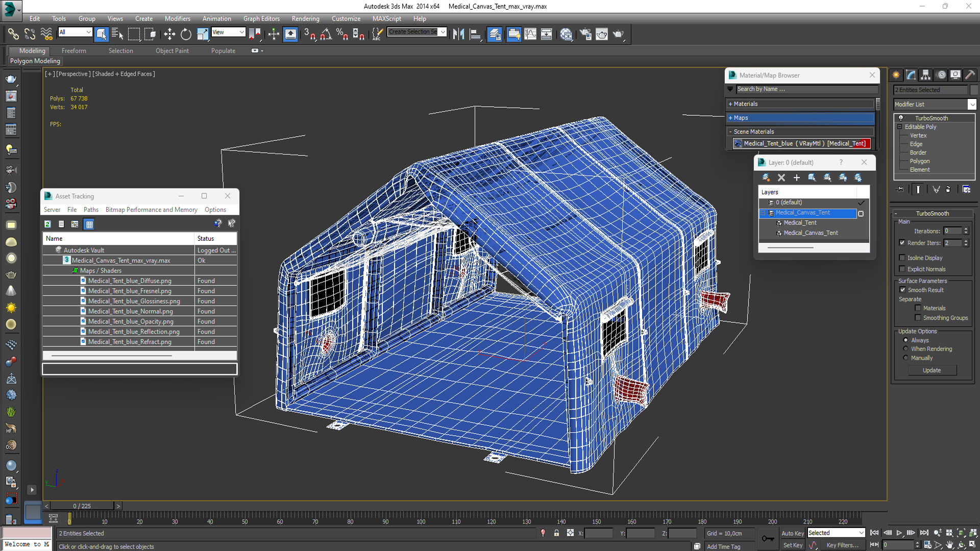
Task: Open the Material Editor icon
Action: (x=566, y=34)
